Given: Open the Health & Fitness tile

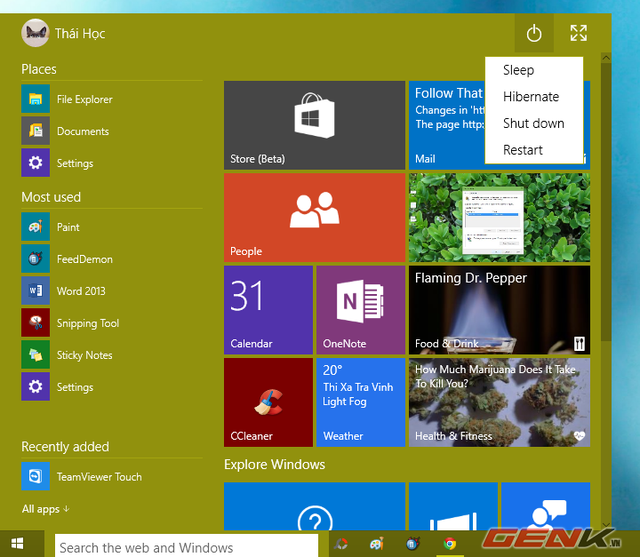Looking at the screenshot, I should pyautogui.click(x=499, y=402).
